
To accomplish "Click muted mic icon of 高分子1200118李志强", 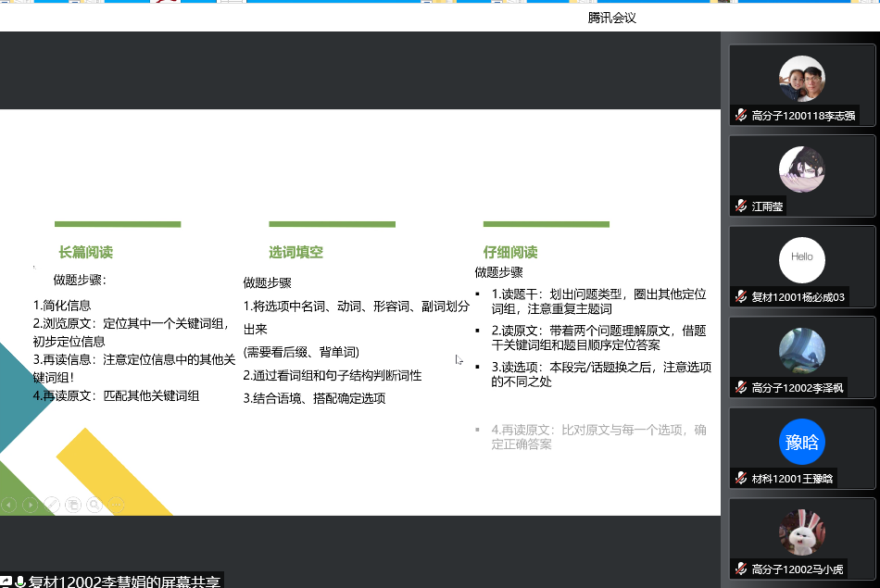I will tap(741, 116).
